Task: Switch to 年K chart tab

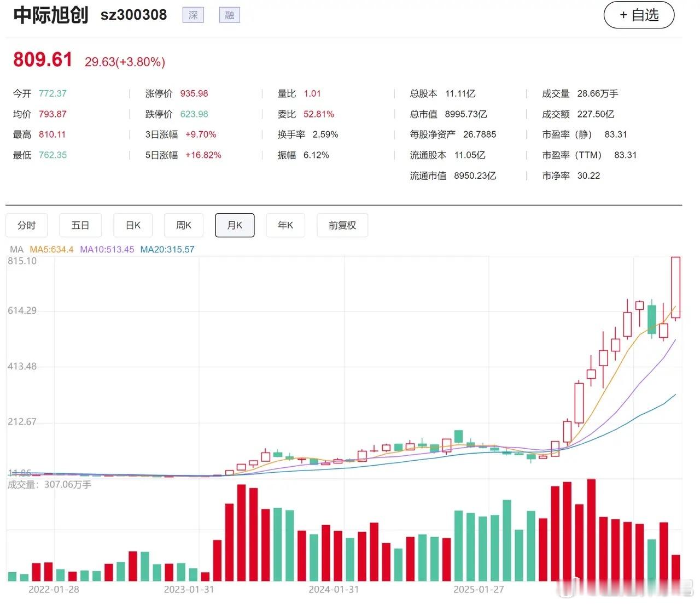Action: (285, 225)
